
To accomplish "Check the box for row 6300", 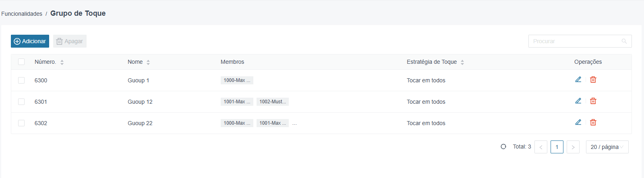I will (21, 80).
